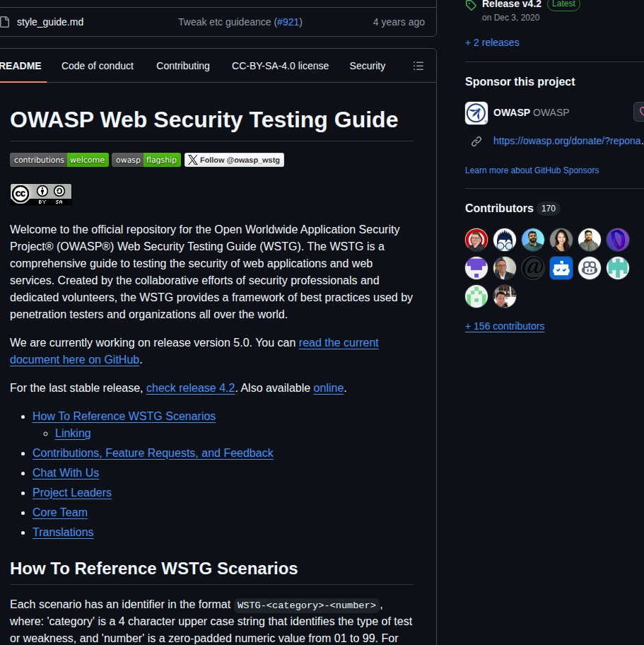Open style_guide.md file
The image size is (644, 645).
pos(50,22)
